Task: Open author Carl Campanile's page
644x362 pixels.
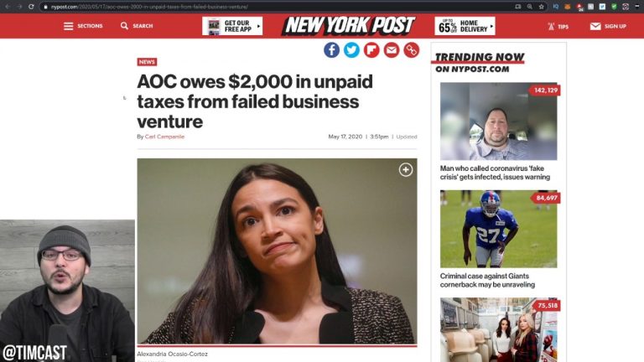Action: (x=165, y=137)
